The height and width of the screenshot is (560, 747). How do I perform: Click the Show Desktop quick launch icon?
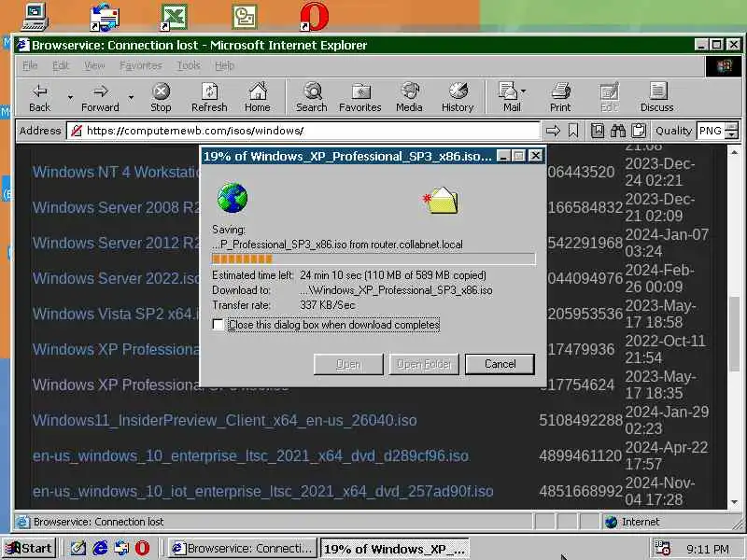[x=78, y=548]
